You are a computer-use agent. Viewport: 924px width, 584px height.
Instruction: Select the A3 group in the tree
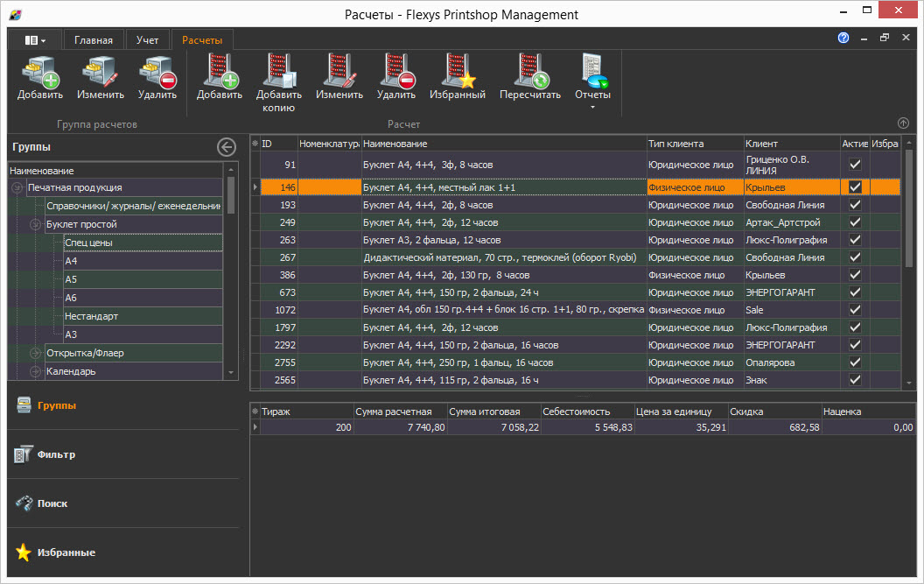pyautogui.click(x=143, y=334)
